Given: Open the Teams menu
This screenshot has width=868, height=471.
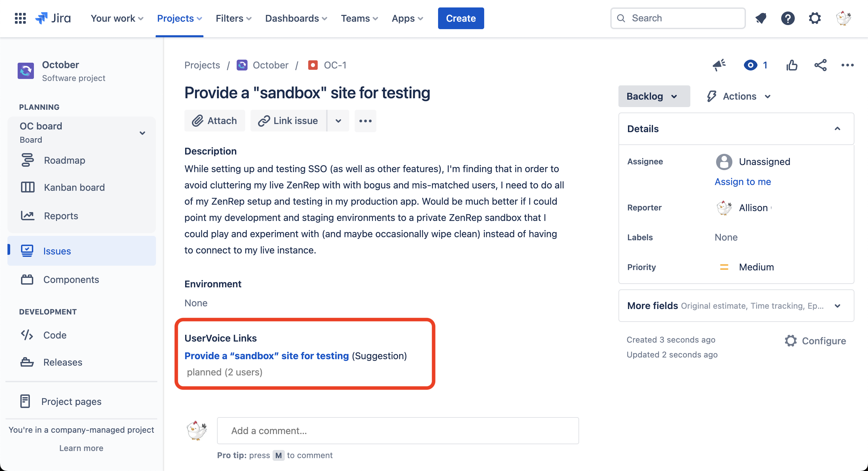Looking at the screenshot, I should (359, 18).
